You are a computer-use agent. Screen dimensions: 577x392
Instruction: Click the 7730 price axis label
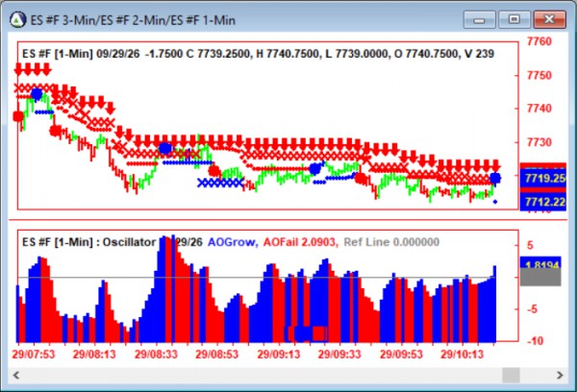539,142
